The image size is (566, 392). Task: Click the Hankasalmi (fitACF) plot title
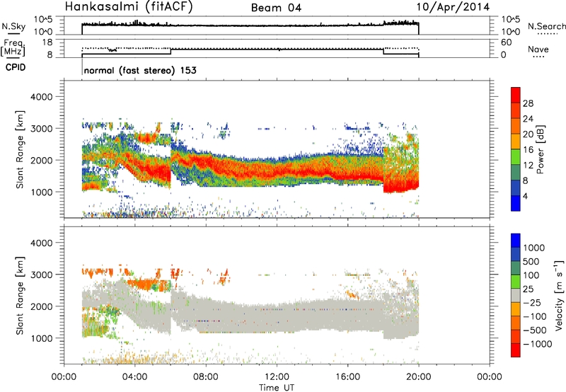pos(129,7)
